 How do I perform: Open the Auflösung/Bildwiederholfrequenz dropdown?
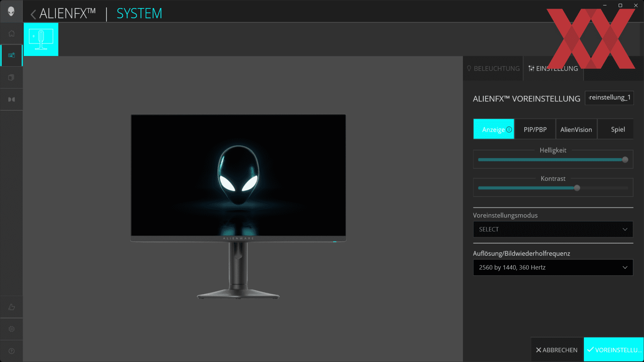[553, 267]
